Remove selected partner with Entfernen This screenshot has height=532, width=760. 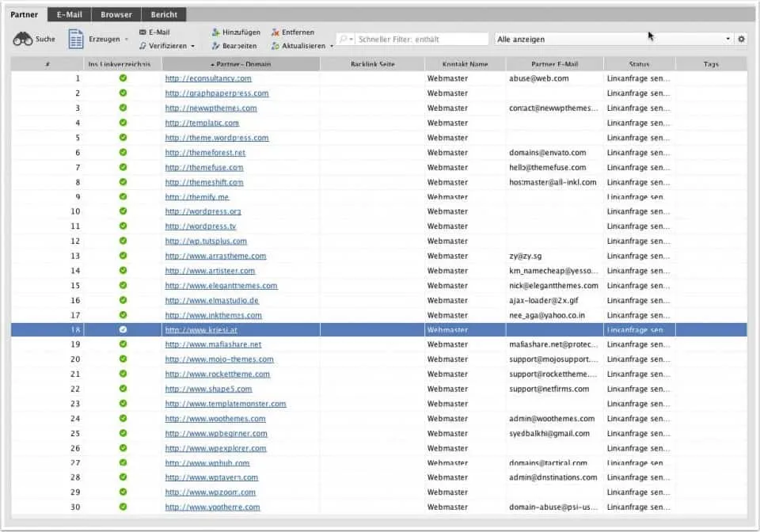(294, 32)
